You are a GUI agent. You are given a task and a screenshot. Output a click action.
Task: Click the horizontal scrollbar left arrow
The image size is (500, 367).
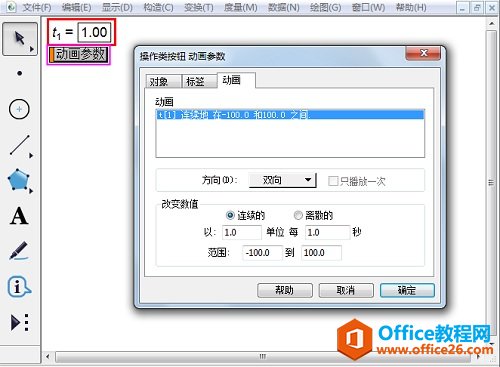tap(48, 357)
